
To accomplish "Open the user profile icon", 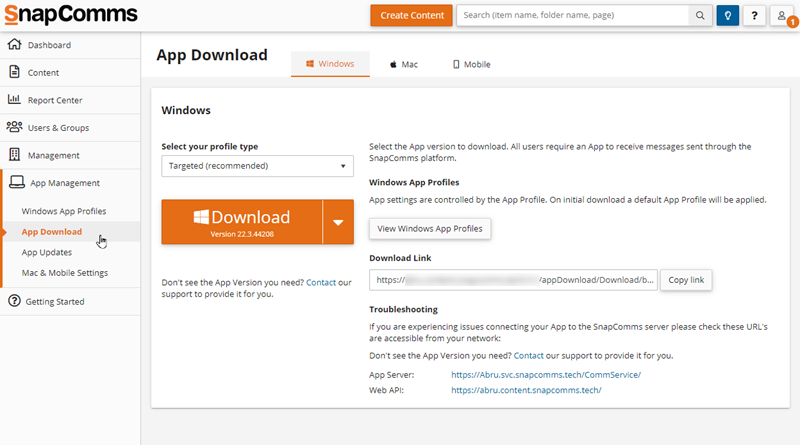I will (781, 15).
